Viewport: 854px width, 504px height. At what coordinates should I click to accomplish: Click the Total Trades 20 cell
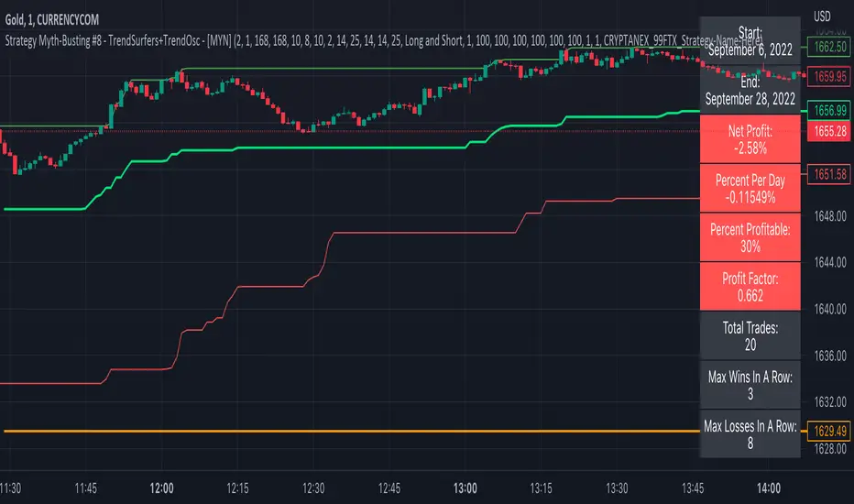click(x=750, y=335)
